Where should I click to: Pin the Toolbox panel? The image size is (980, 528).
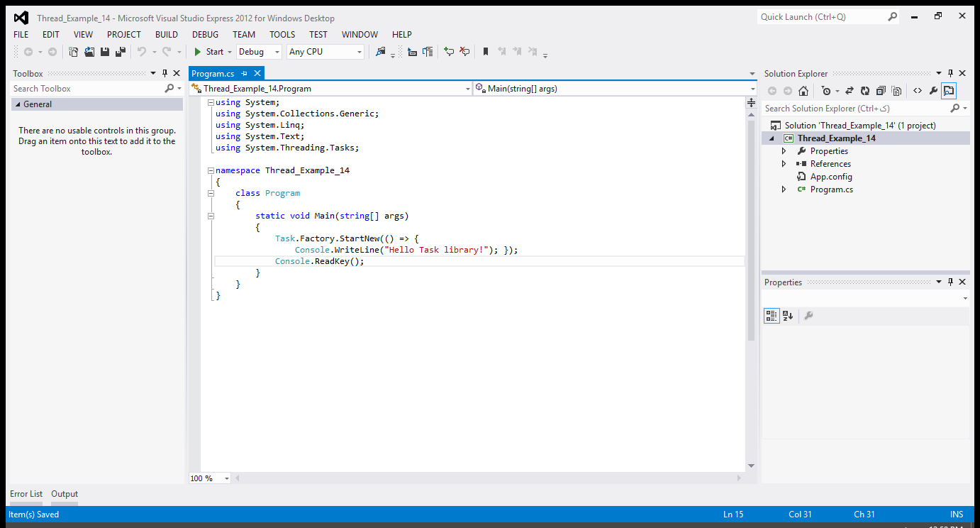click(x=165, y=73)
